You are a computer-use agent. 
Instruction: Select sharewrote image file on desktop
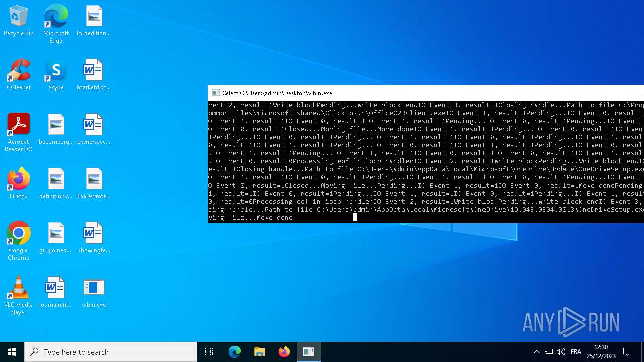[x=94, y=184]
